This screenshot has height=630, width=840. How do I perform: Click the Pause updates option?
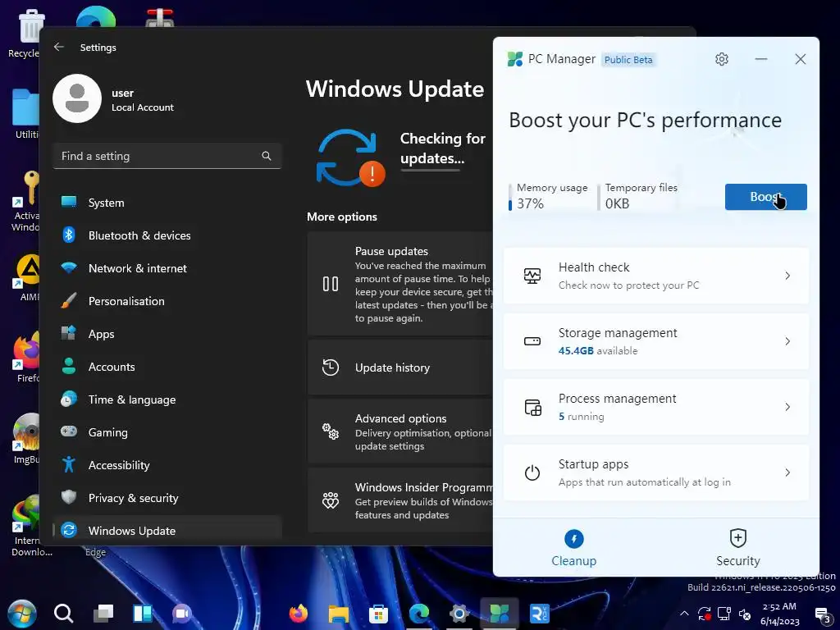point(400,284)
